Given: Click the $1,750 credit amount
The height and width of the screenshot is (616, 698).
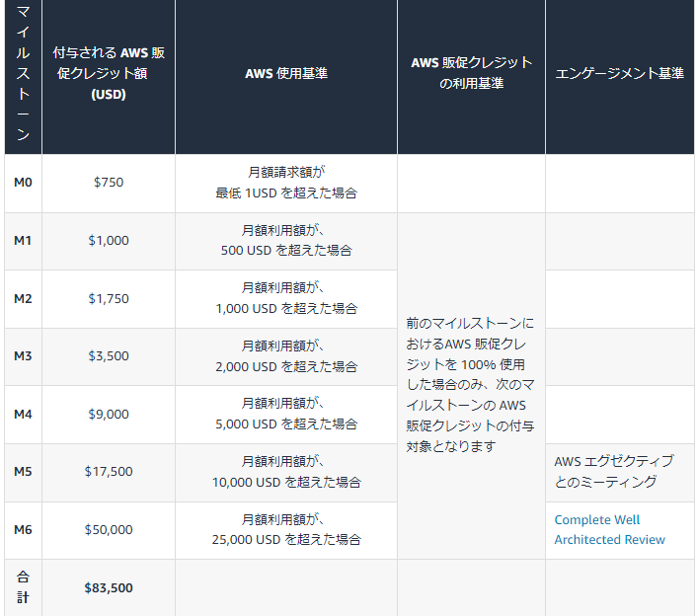Looking at the screenshot, I should click(x=109, y=299).
